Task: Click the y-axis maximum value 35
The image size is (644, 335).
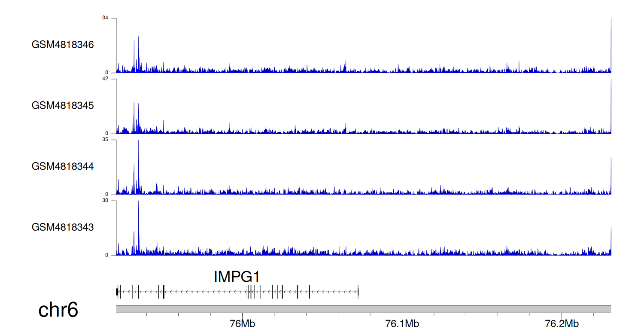Action: (105, 140)
